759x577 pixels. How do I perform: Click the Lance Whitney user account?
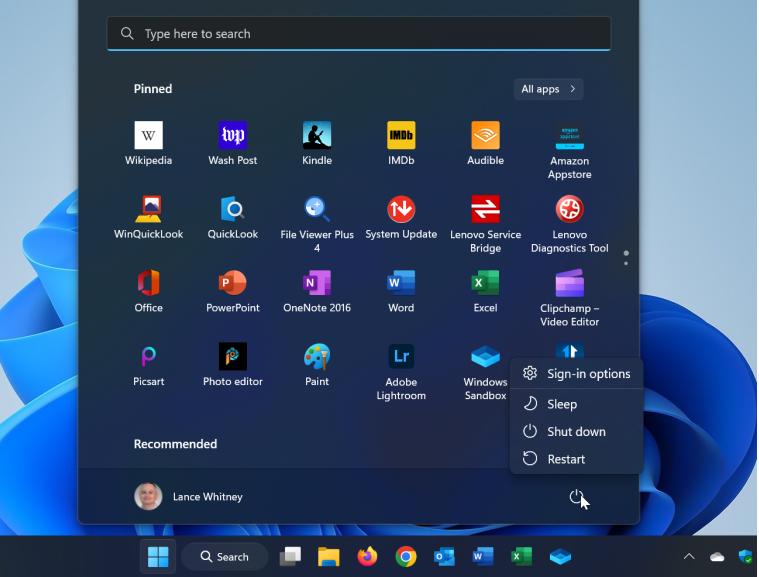pos(189,497)
